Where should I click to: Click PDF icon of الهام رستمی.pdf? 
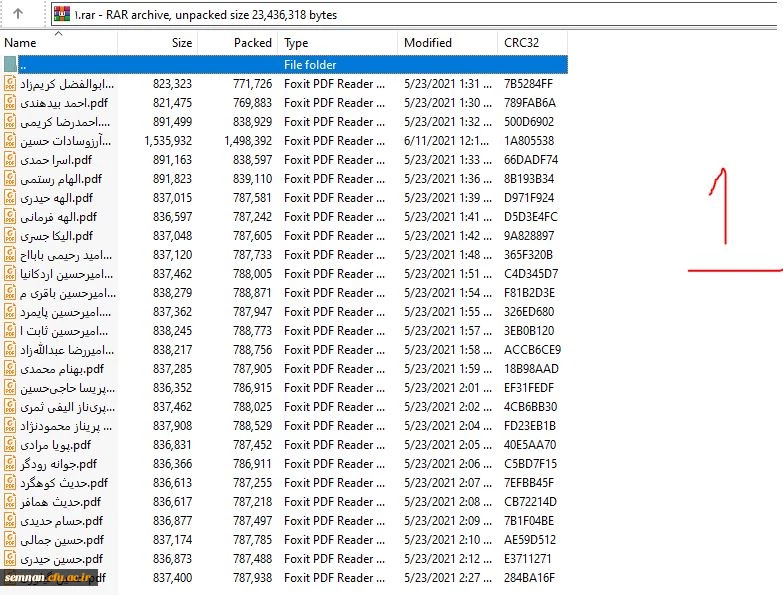pyautogui.click(x=10, y=179)
